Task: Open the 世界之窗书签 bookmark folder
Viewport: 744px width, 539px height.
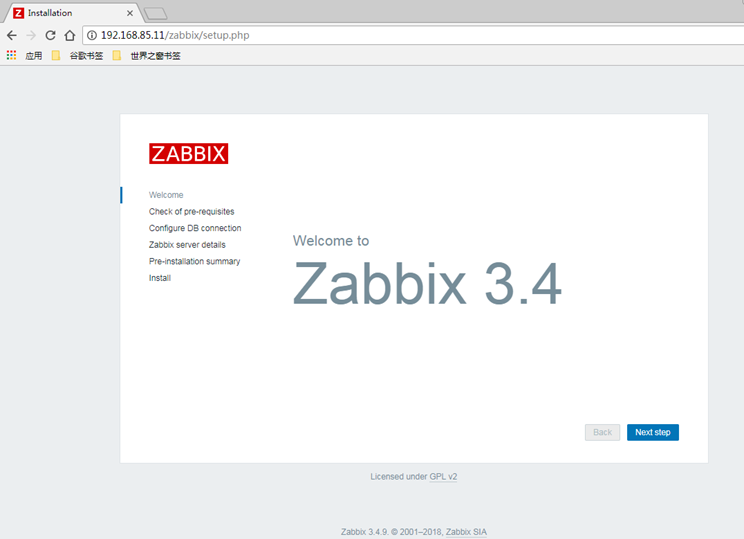Action: pyautogui.click(x=147, y=56)
